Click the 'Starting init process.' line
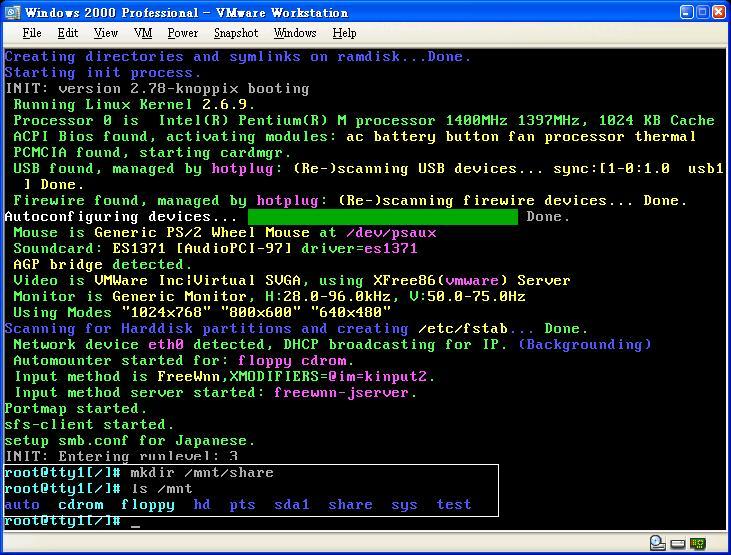This screenshot has height=555, width=731. pos(103,73)
